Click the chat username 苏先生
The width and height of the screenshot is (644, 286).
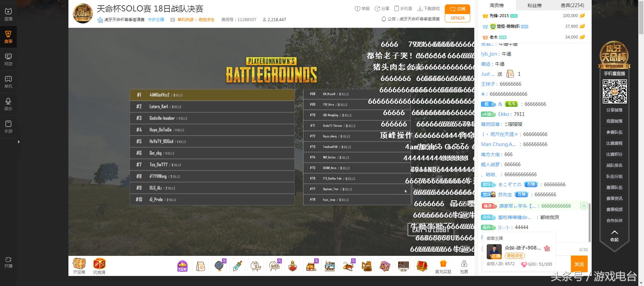click(x=505, y=195)
